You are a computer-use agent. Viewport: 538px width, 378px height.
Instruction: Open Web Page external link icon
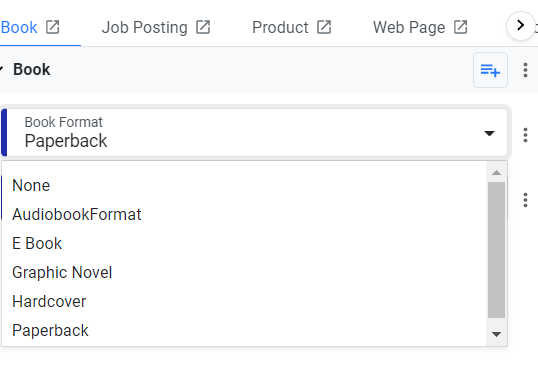pos(460,27)
